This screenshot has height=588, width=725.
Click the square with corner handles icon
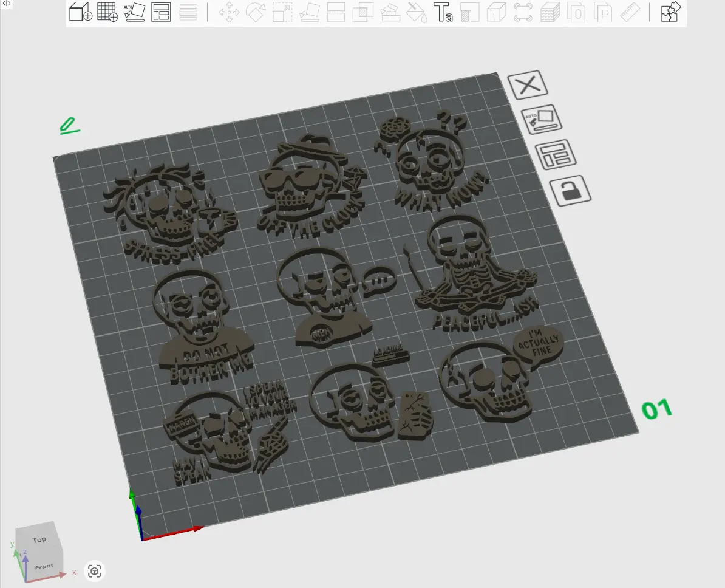click(x=523, y=12)
